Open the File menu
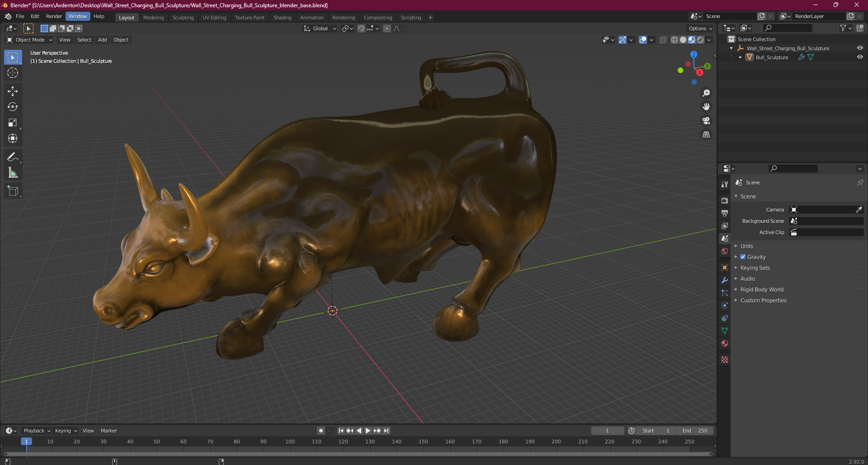The width and height of the screenshot is (868, 465). click(20, 16)
